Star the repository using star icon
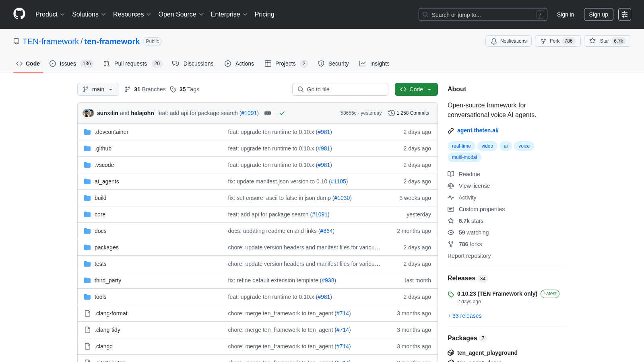The image size is (644, 362). [x=592, y=41]
